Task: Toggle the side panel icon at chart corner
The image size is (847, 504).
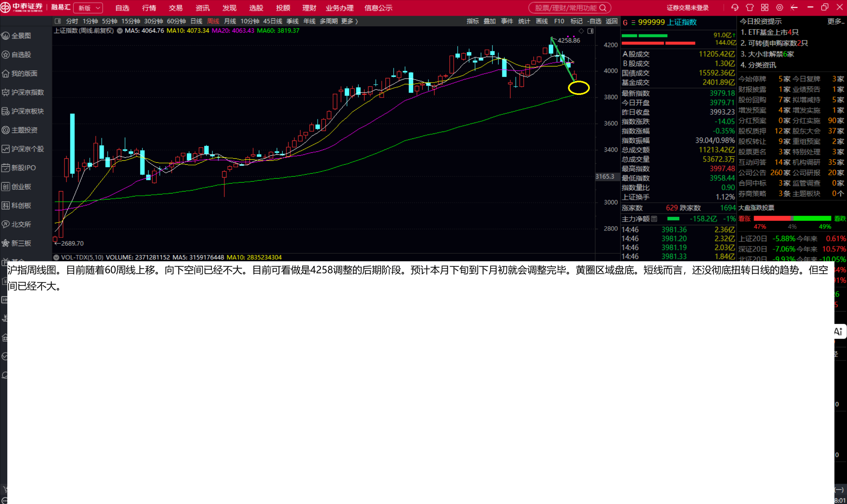Action: tap(590, 31)
